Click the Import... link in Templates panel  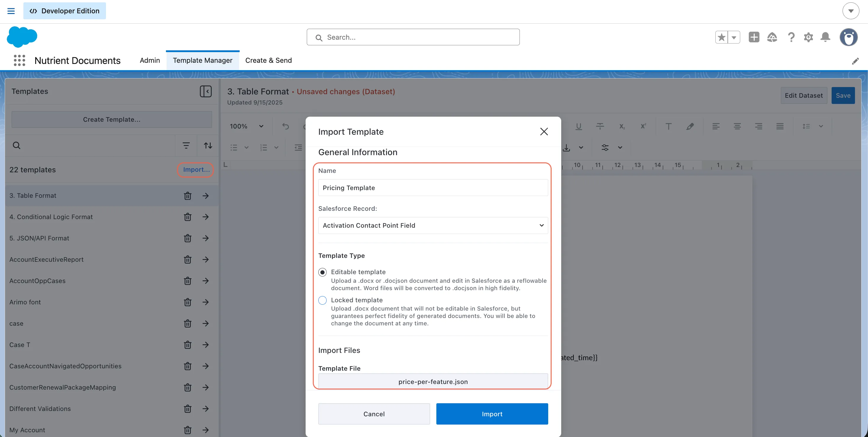click(196, 170)
